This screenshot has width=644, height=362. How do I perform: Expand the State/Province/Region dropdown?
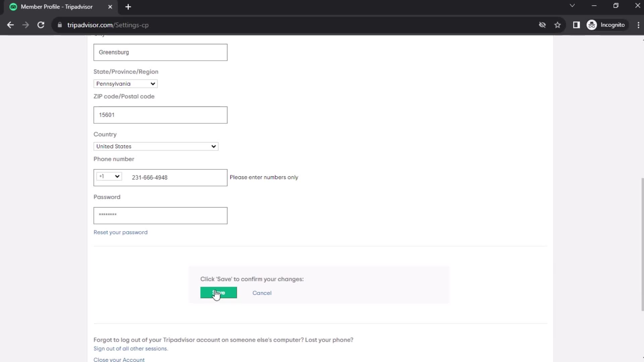coord(125,83)
